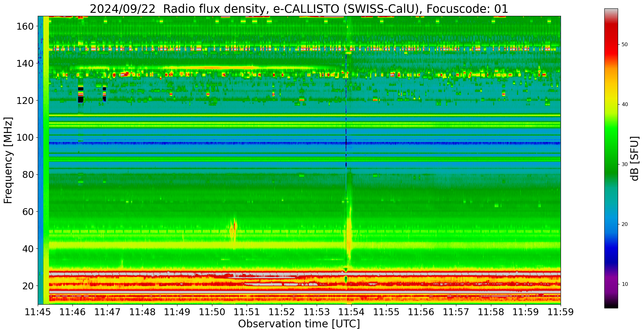Image resolution: width=644 pixels, height=333 pixels.
Task: Click the colorbar tick label 10
Action: pyautogui.click(x=625, y=284)
